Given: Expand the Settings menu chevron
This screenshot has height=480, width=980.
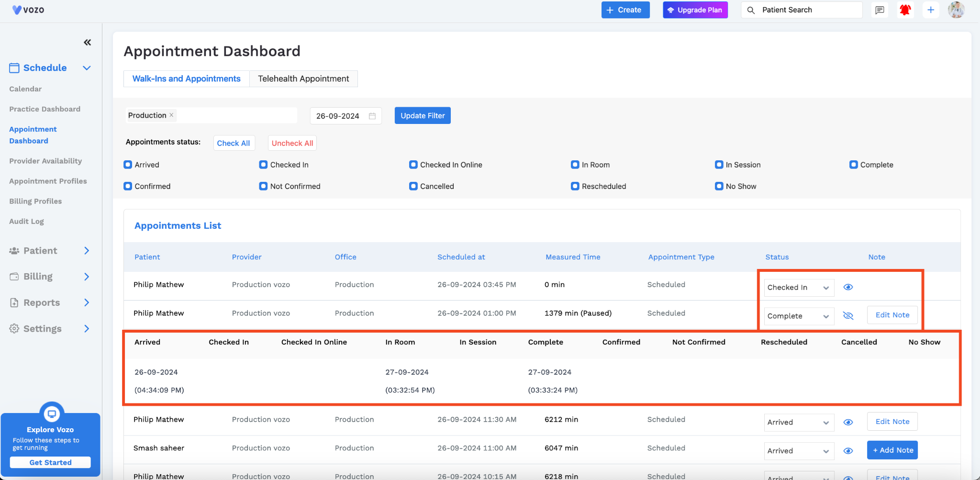Looking at the screenshot, I should (87, 329).
